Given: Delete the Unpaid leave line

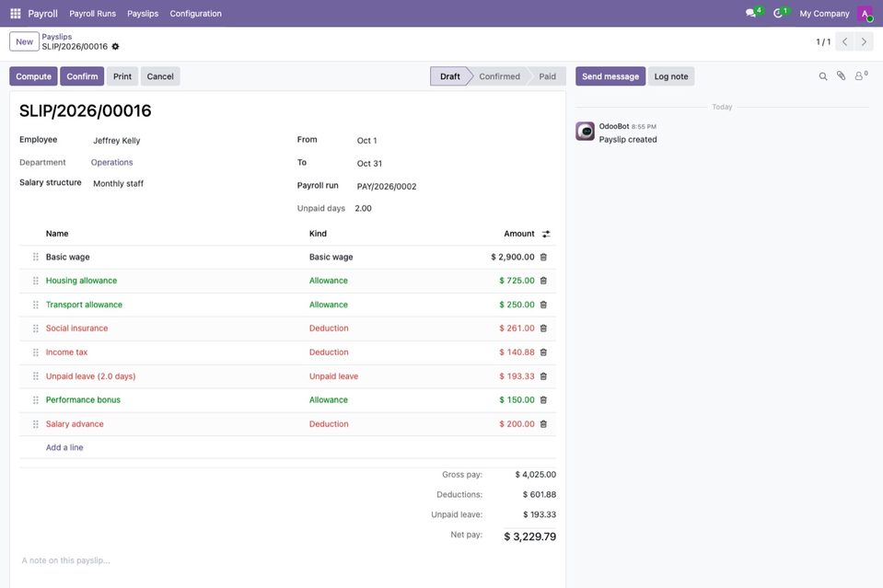Looking at the screenshot, I should pos(543,376).
